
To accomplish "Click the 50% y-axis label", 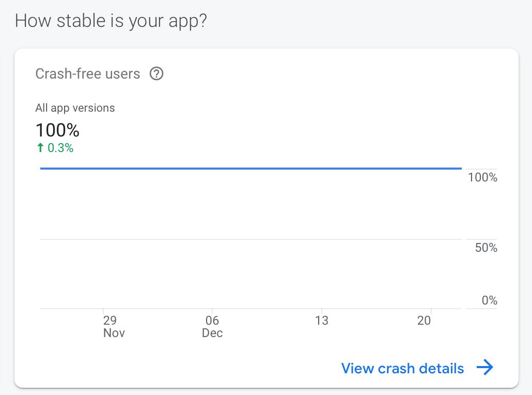I will pyautogui.click(x=486, y=248).
